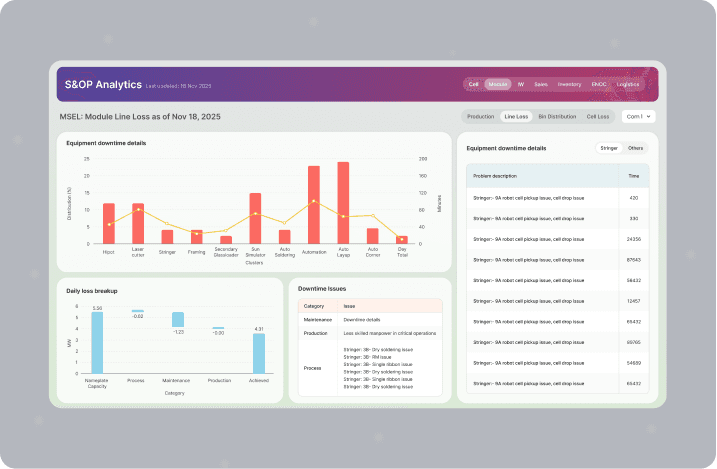
Task: Switch to Cell Loss view
Action: click(598, 117)
